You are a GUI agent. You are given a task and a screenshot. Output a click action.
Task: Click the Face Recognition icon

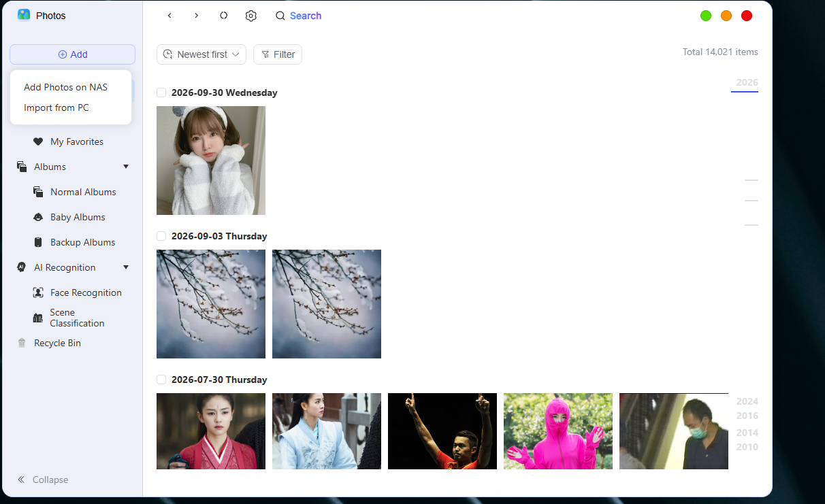point(38,292)
